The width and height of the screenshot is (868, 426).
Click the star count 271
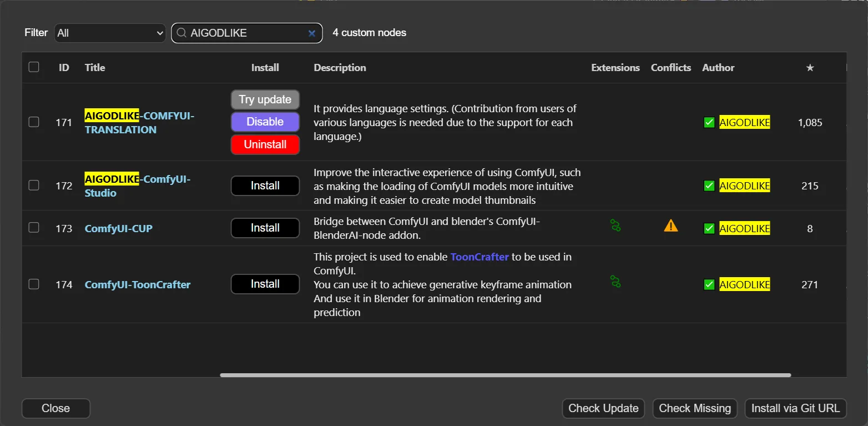[810, 285]
